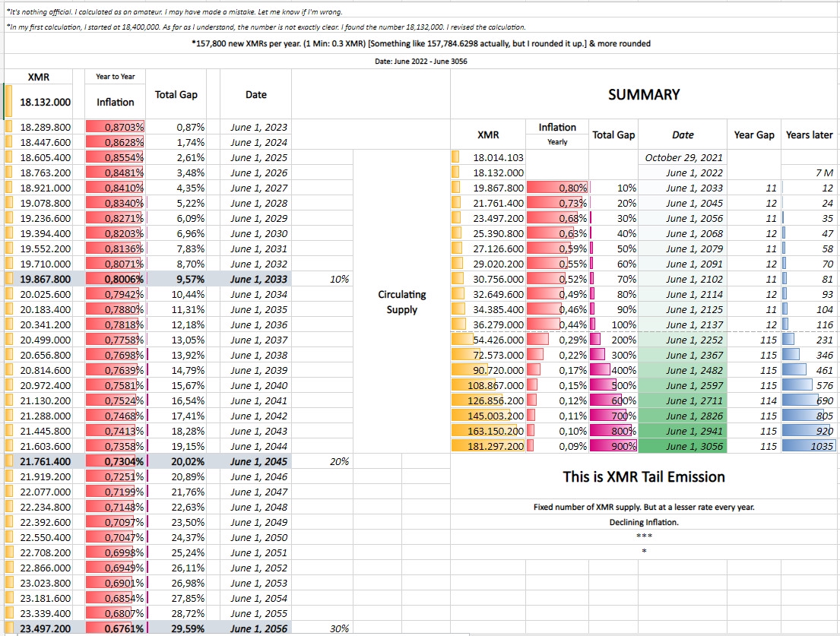Select the 'Date: June 2022 - June 3056' cell
The height and width of the screenshot is (636, 840).
[x=420, y=61]
